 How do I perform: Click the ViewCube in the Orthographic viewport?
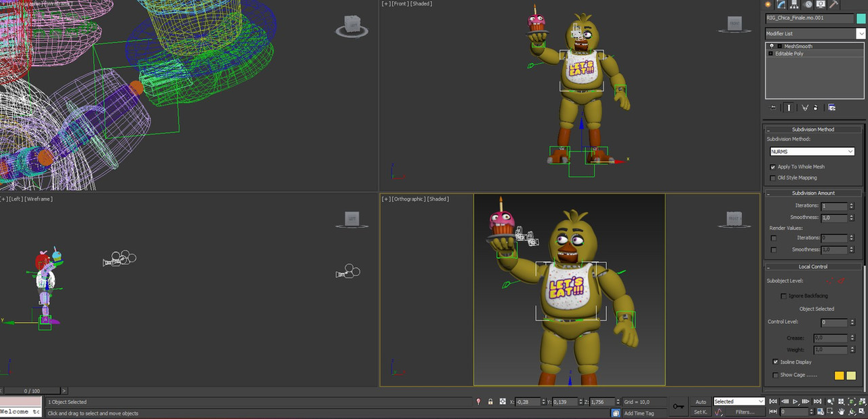click(734, 219)
